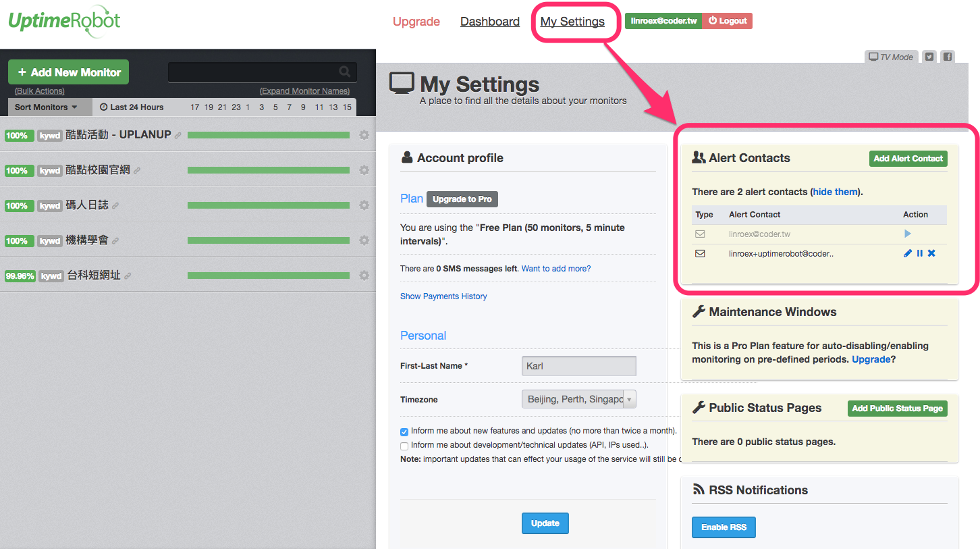This screenshot has height=549, width=980.
Task: Add a public status page
Action: 898,409
